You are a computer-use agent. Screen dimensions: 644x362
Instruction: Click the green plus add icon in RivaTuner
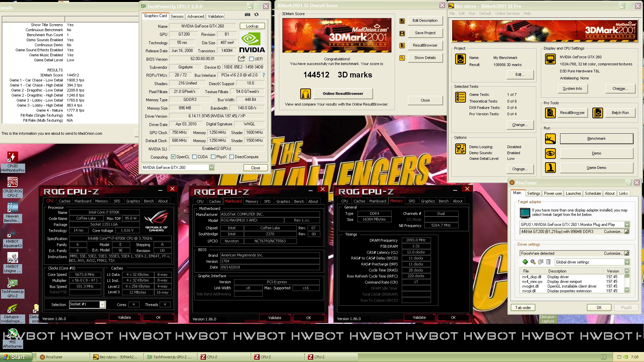pyautogui.click(x=525, y=262)
